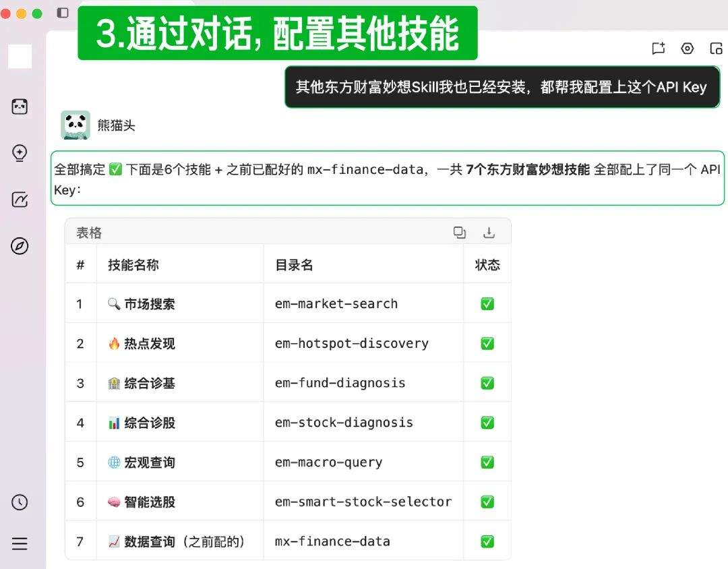Click the 综合诊基 bank icon
Viewport: 728px width, 569px height.
(114, 383)
